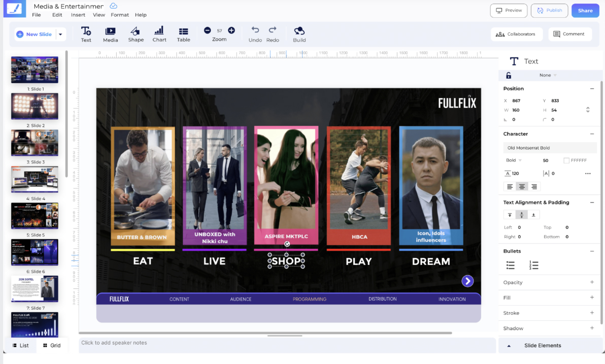This screenshot has width=605, height=364.
Task: Toggle the aspect ratio link icon
Action: [588, 110]
